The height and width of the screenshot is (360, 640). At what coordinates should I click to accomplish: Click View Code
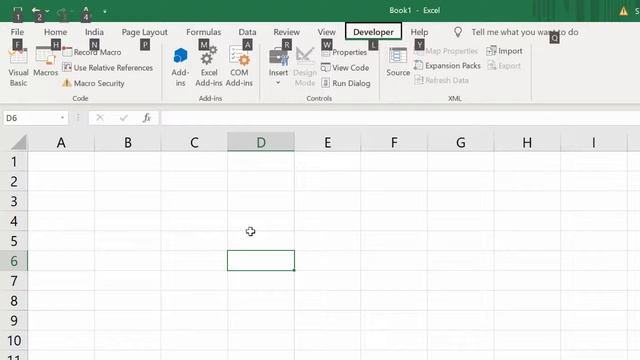tap(345, 68)
